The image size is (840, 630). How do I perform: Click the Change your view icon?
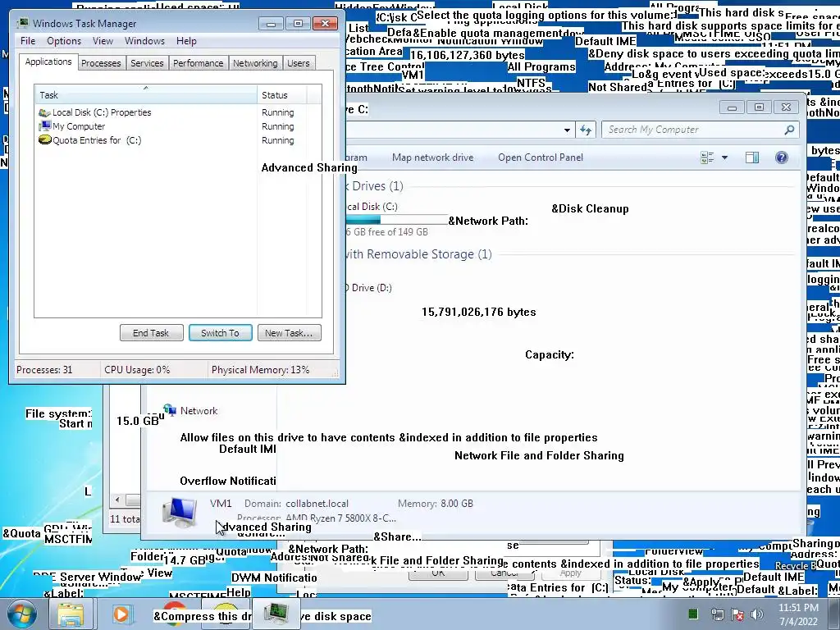[707, 157]
